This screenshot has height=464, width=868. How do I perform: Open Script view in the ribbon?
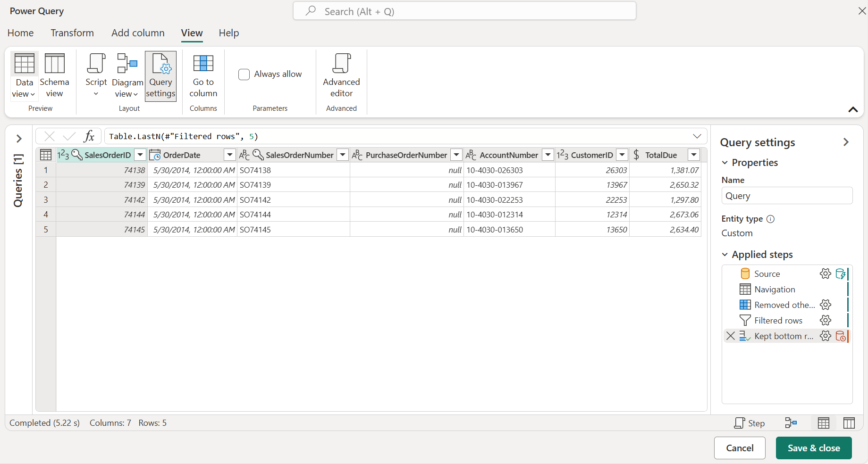point(95,76)
